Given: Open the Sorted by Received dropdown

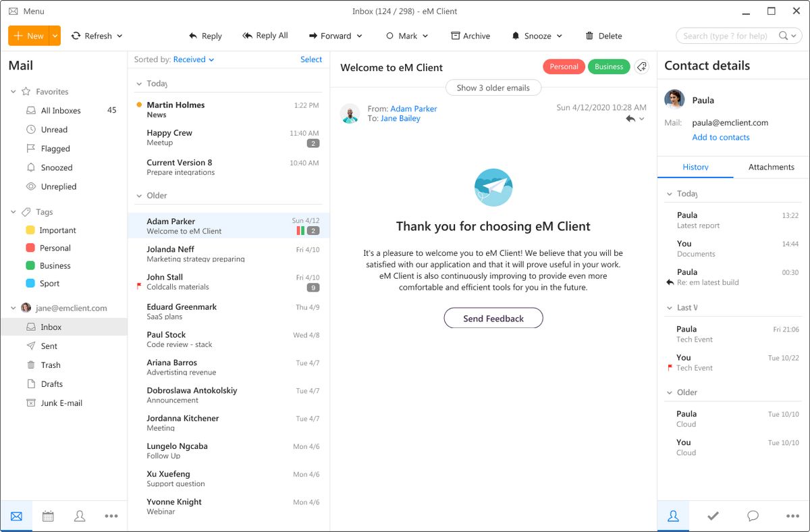Looking at the screenshot, I should click(x=194, y=59).
